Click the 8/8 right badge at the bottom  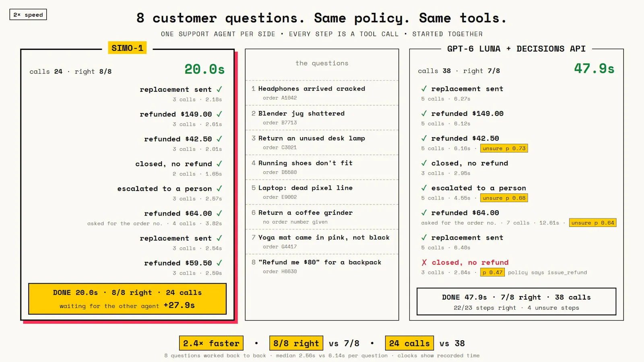[296, 343]
